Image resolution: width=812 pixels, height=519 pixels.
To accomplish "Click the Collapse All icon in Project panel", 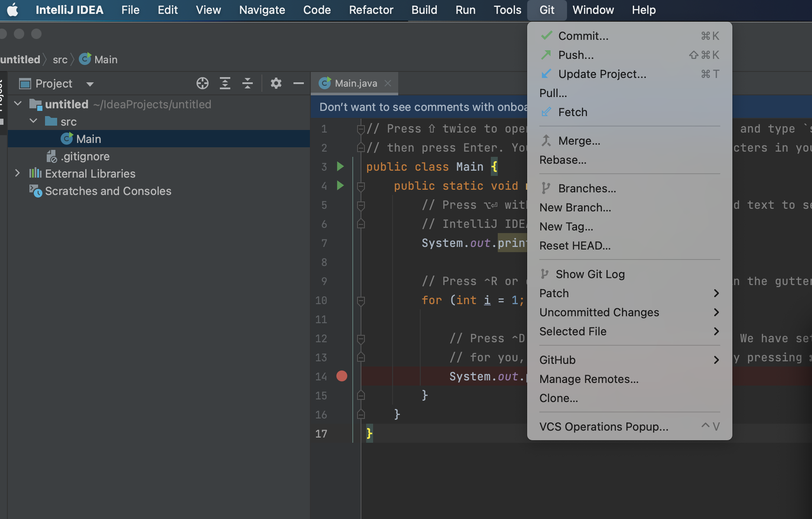I will point(248,83).
